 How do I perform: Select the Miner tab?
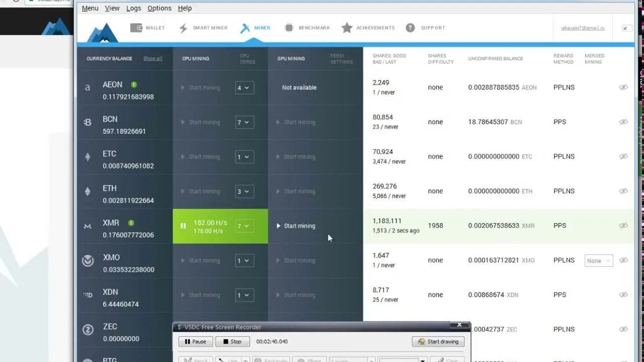(x=255, y=28)
